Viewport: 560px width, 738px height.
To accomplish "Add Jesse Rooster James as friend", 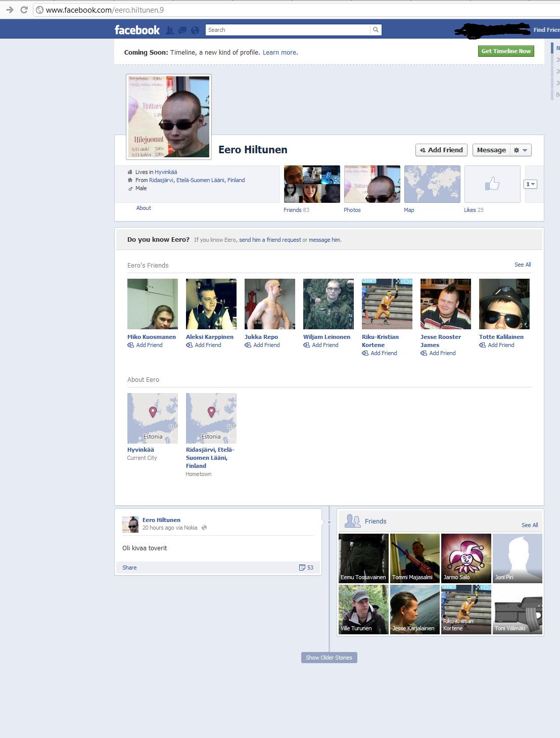I will click(x=438, y=353).
